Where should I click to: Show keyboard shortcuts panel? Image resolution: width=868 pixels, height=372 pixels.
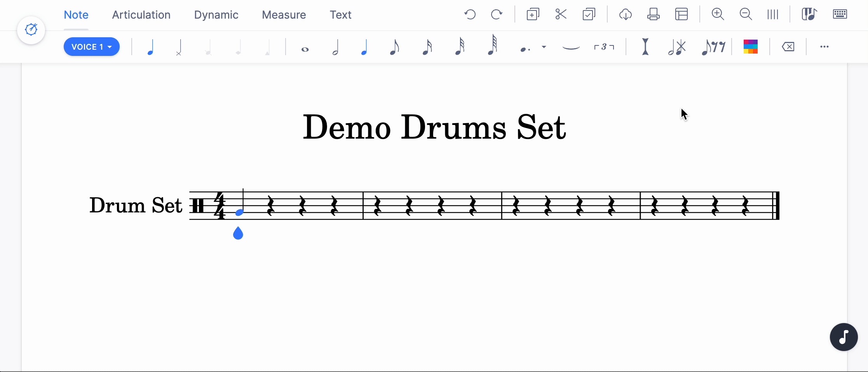coord(840,14)
